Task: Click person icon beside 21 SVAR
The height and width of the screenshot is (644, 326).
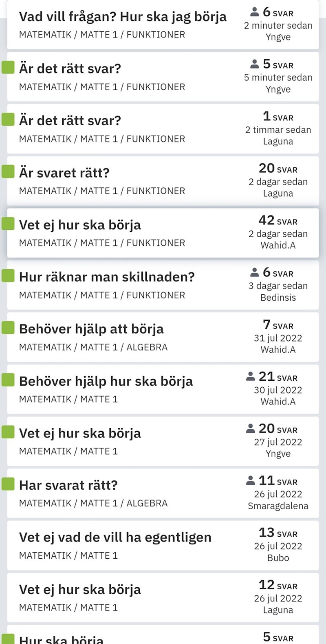Action: pos(250,376)
